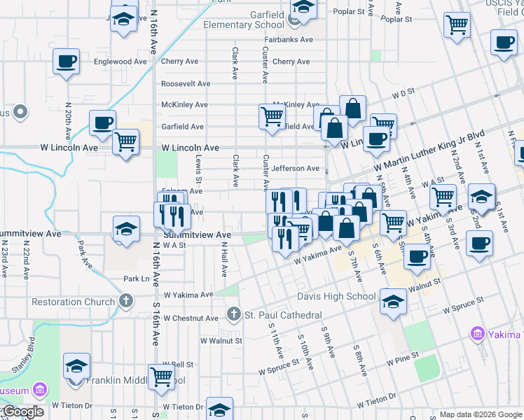This screenshot has width=524, height=420.
Task: Click the W Pine St label
Action: pos(403,359)
